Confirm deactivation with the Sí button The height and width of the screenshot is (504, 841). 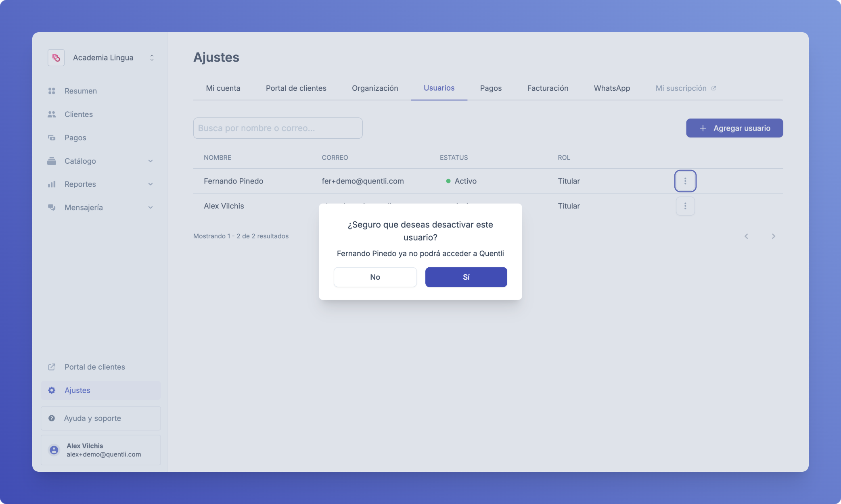466,277
